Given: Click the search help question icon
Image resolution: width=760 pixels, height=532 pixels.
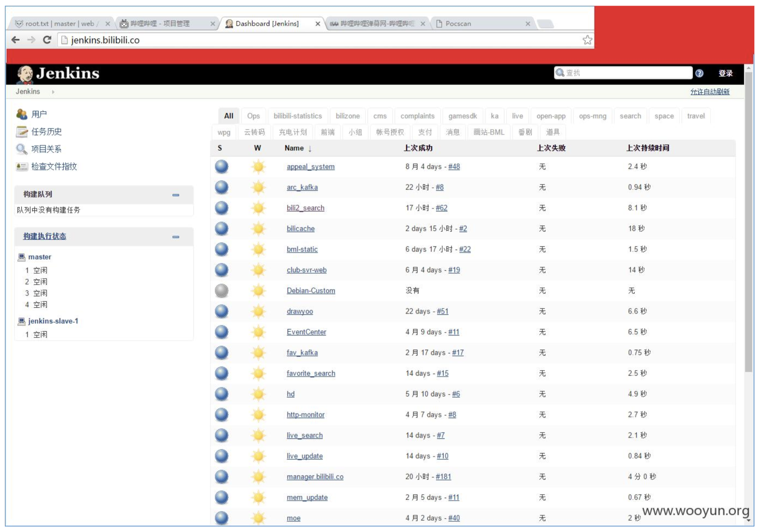Looking at the screenshot, I should pos(699,73).
